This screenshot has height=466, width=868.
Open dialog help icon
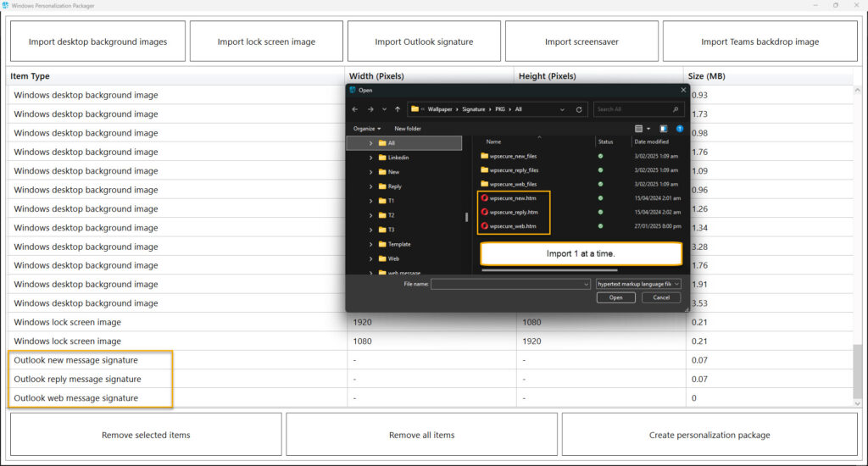click(680, 129)
